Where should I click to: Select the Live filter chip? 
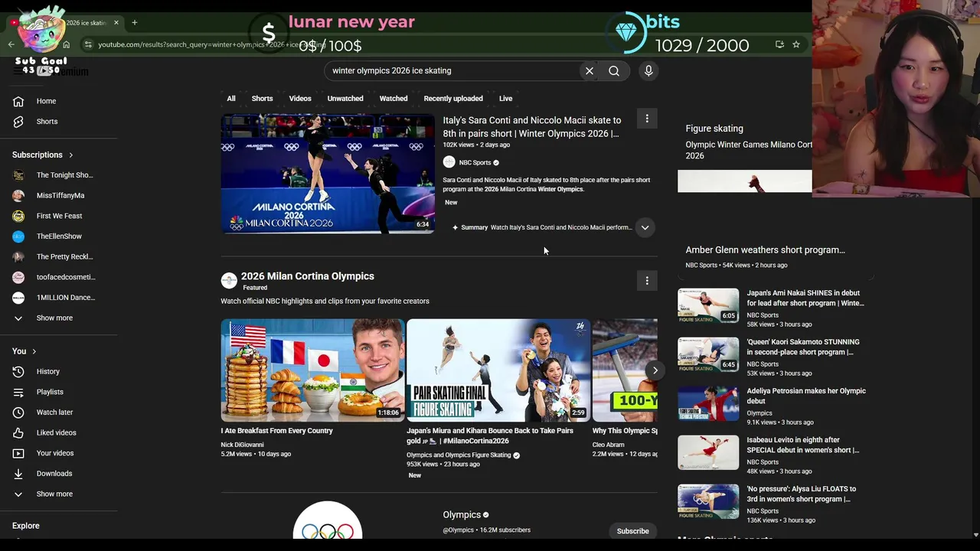coord(505,98)
